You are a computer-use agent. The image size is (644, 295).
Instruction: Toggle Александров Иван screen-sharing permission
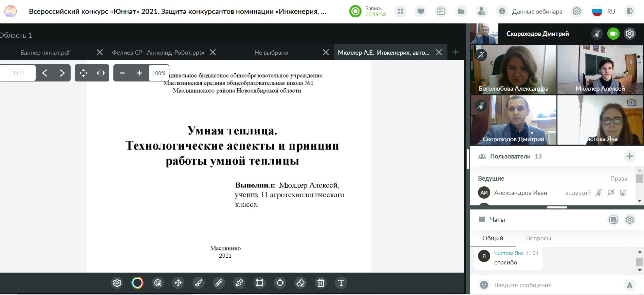tap(623, 193)
